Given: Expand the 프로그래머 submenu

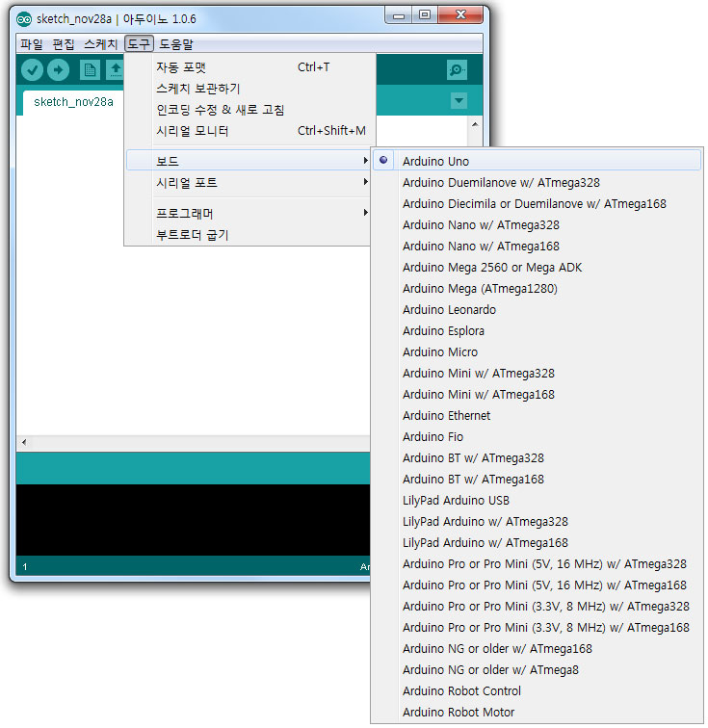Looking at the screenshot, I should click(248, 213).
